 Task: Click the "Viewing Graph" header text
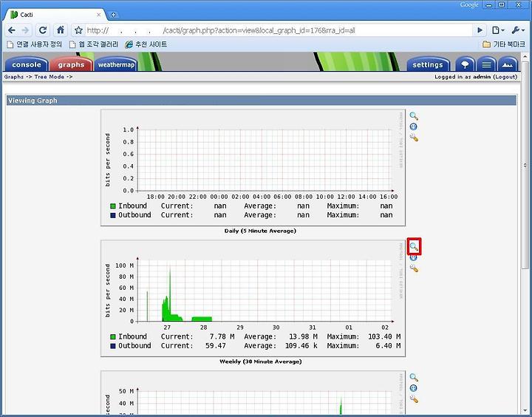point(33,101)
